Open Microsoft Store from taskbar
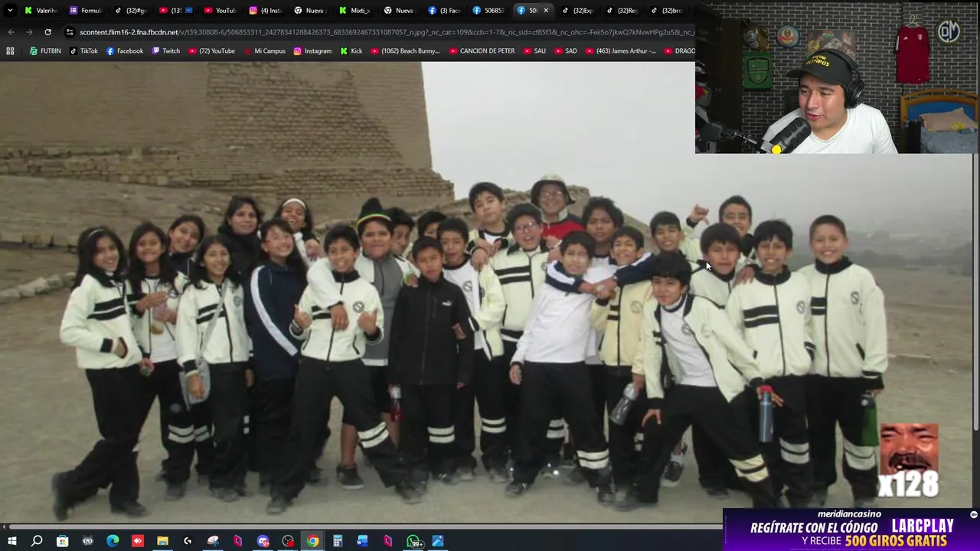 [x=62, y=541]
